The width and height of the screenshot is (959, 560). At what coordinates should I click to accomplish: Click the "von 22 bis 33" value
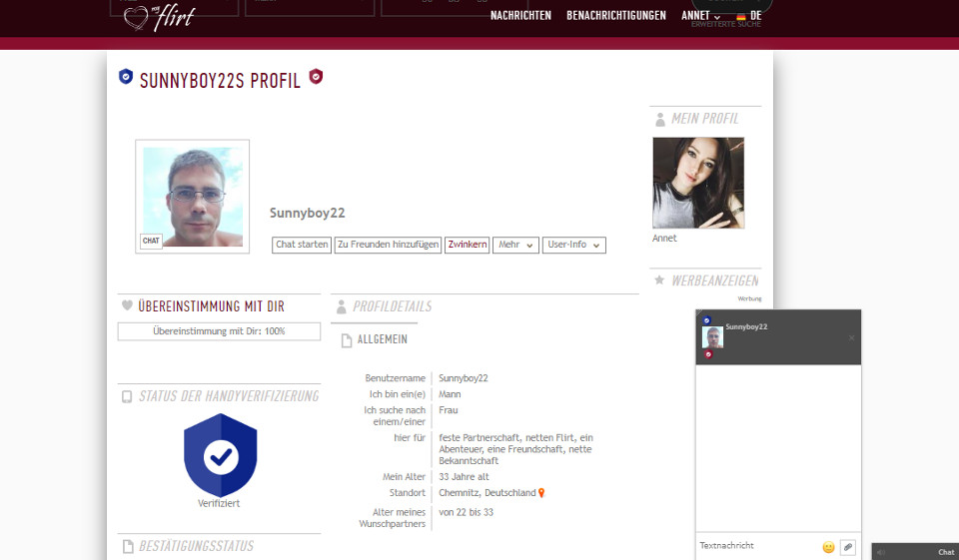pyautogui.click(x=466, y=512)
